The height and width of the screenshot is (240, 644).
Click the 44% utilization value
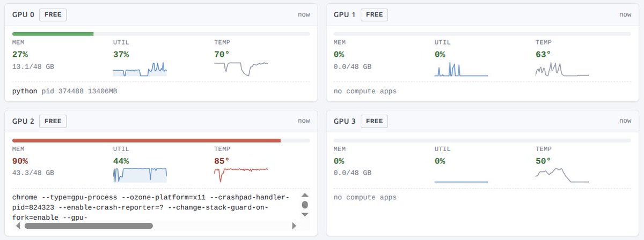[x=121, y=161]
